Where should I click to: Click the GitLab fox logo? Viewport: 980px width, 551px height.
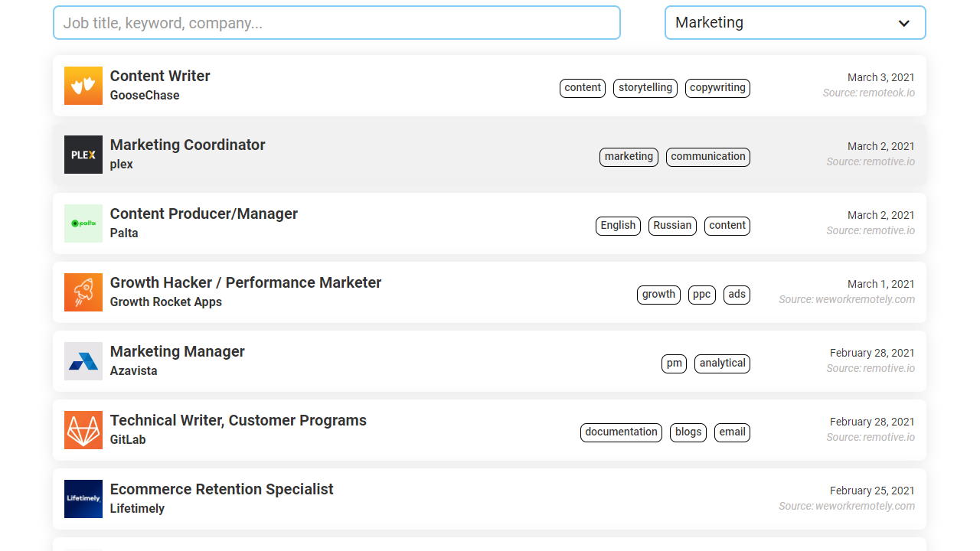tap(83, 430)
